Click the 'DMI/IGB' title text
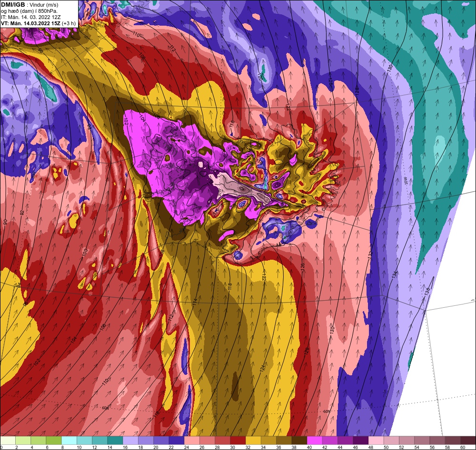The width and height of the screenshot is (476, 450). point(13,5)
